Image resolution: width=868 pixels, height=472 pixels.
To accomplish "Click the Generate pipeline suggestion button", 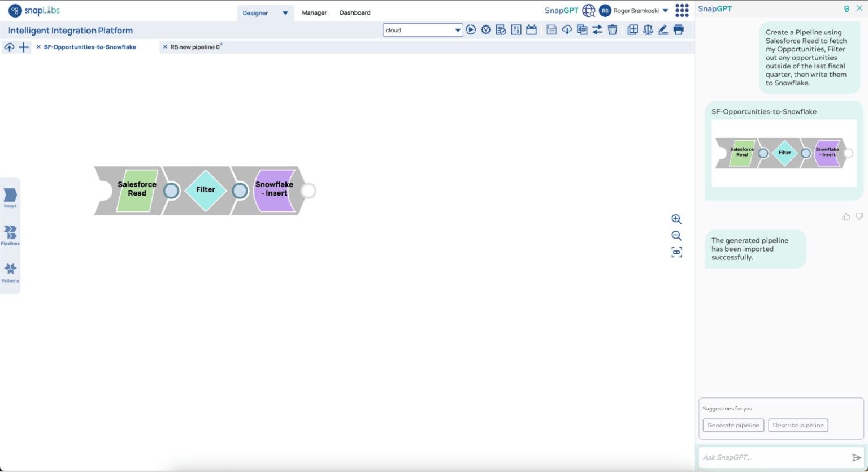I will [733, 425].
